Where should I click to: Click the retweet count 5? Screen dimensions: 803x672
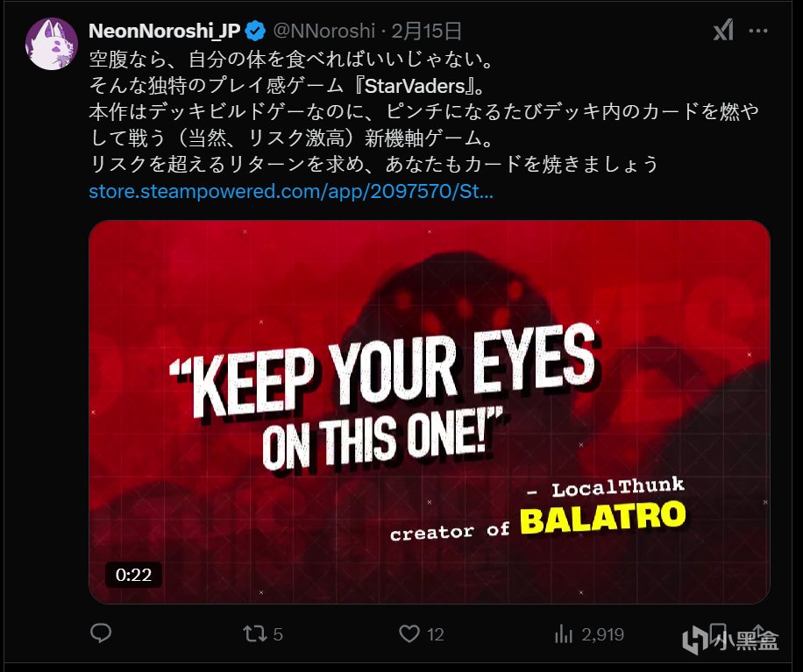278,634
